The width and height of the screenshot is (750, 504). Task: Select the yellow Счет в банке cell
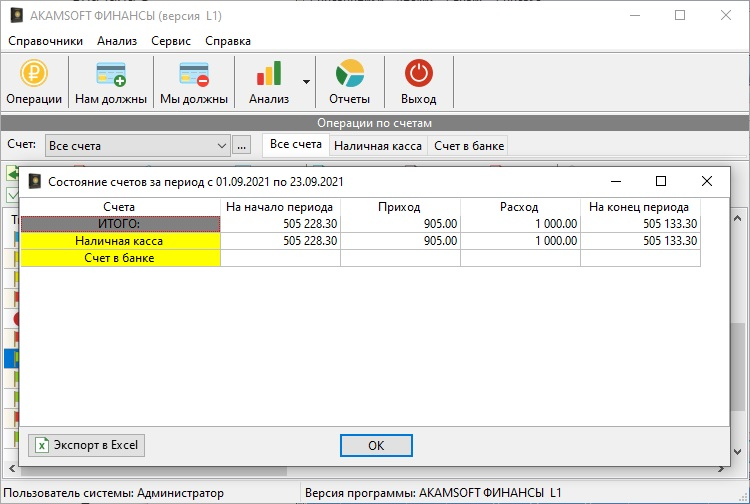point(120,258)
